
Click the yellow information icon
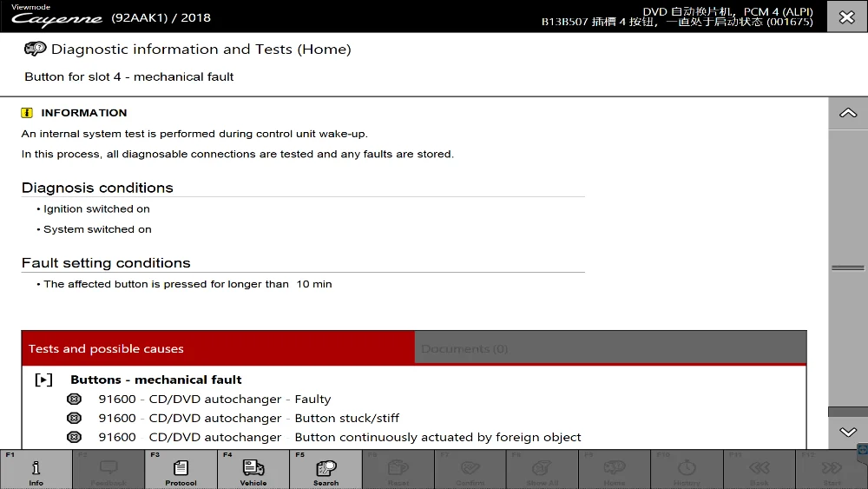(27, 113)
